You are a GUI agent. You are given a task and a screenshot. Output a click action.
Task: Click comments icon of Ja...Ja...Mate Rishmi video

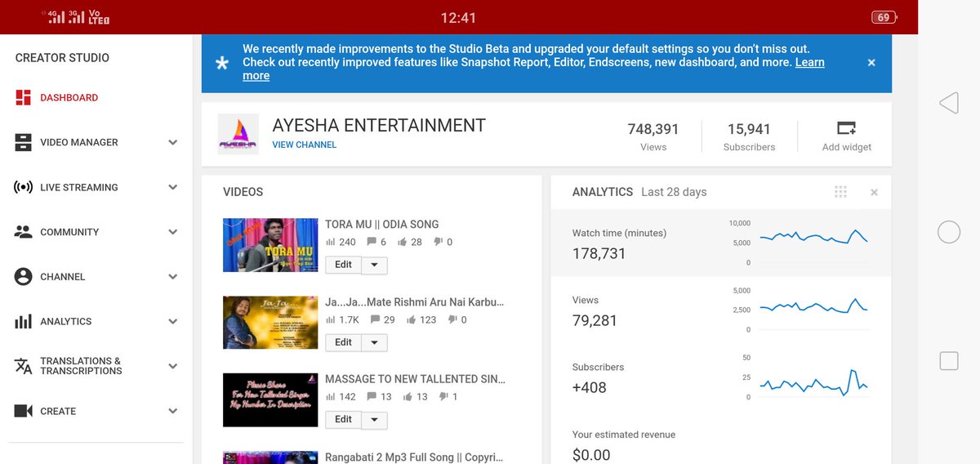pos(375,319)
